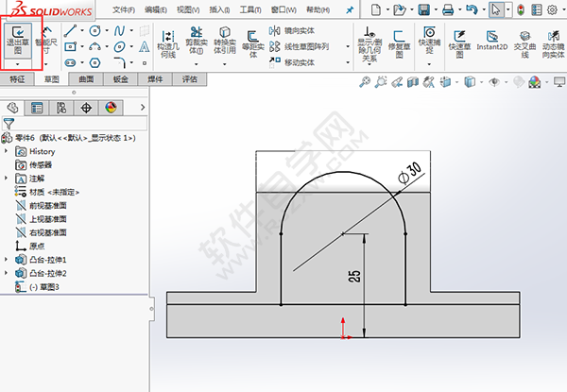Switch to the 特征 (Features) tab

tap(17, 80)
